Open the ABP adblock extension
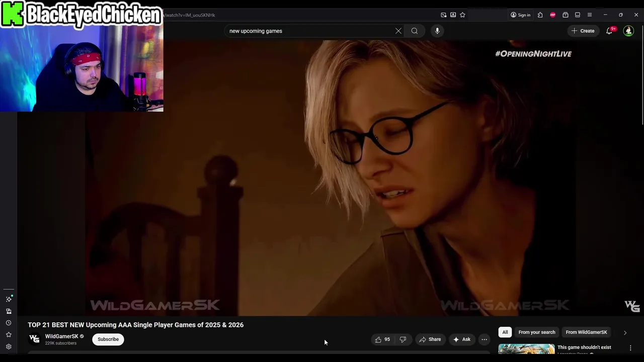 coord(553,15)
